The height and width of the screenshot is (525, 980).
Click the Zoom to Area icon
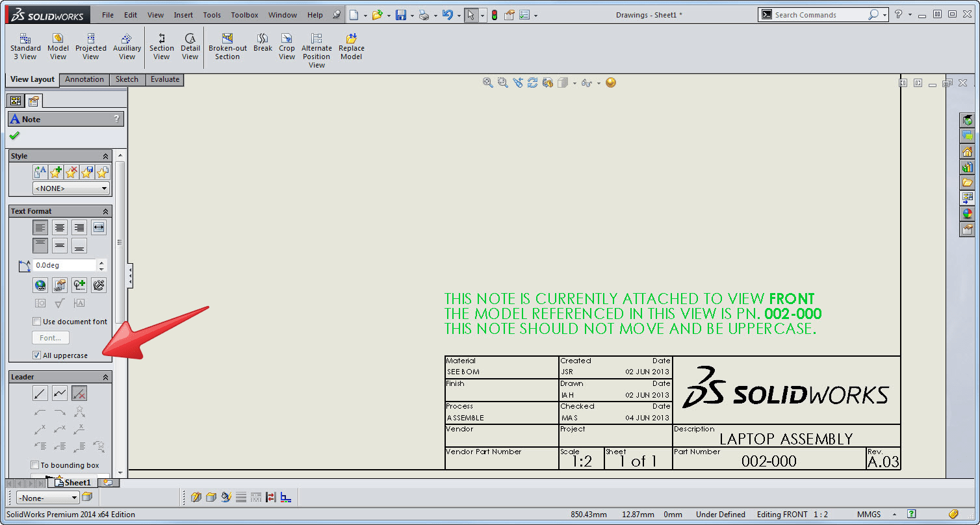502,83
